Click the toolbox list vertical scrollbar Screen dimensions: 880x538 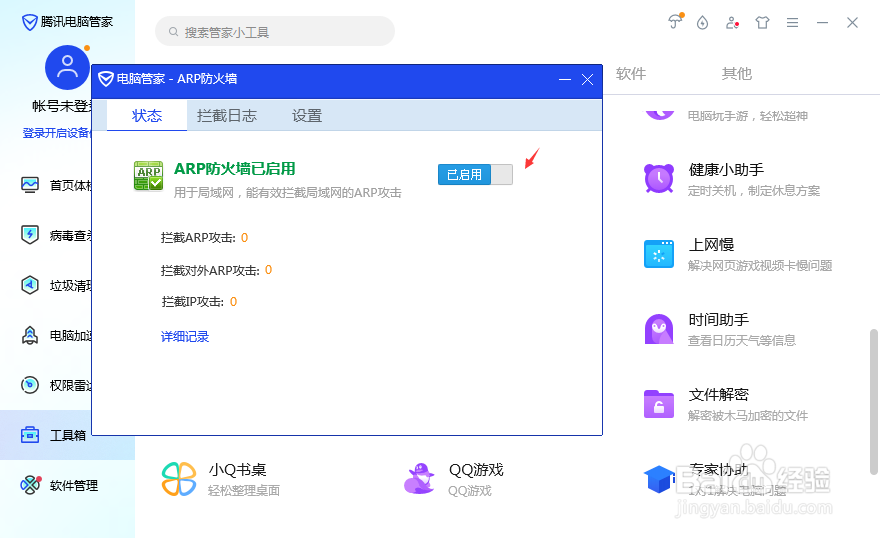(x=874, y=402)
